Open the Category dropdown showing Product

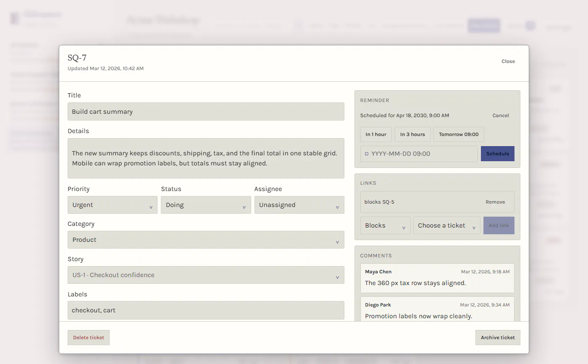206,240
